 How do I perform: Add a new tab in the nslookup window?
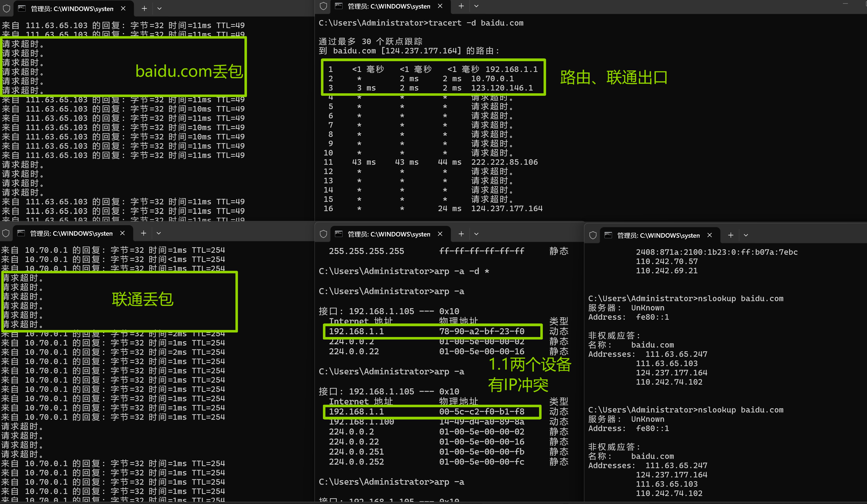point(730,235)
